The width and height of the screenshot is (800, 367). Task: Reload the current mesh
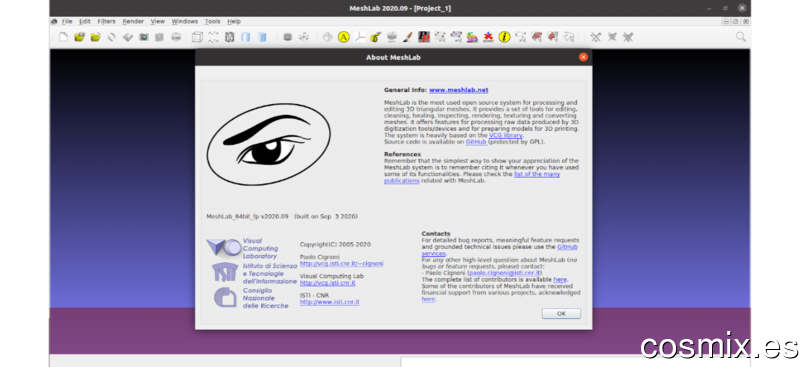click(x=111, y=37)
